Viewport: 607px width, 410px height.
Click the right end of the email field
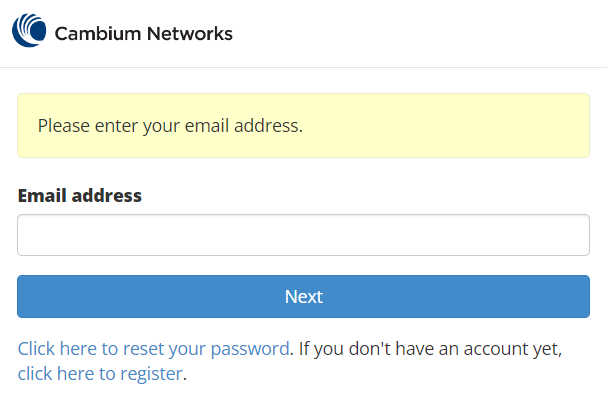pos(570,235)
